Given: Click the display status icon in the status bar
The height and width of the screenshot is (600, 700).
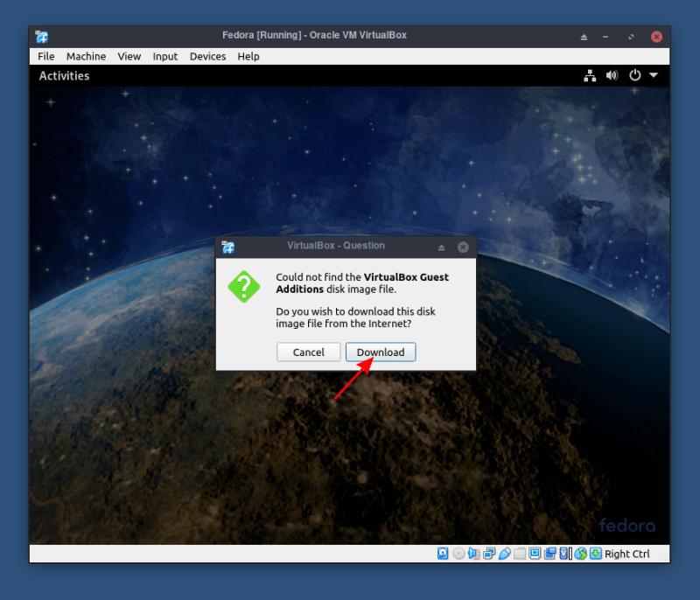Looking at the screenshot, I should pos(534,554).
